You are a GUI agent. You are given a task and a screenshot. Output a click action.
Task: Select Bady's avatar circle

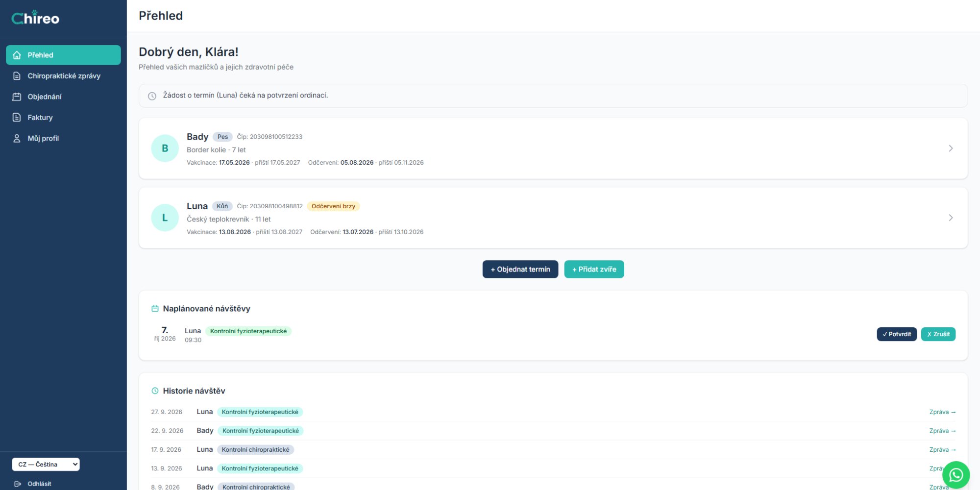(x=165, y=148)
